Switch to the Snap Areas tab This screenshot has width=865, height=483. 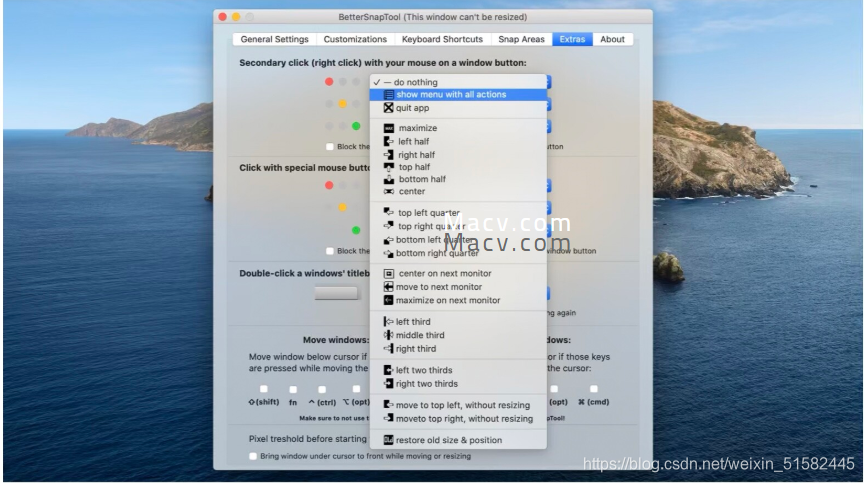[521, 39]
